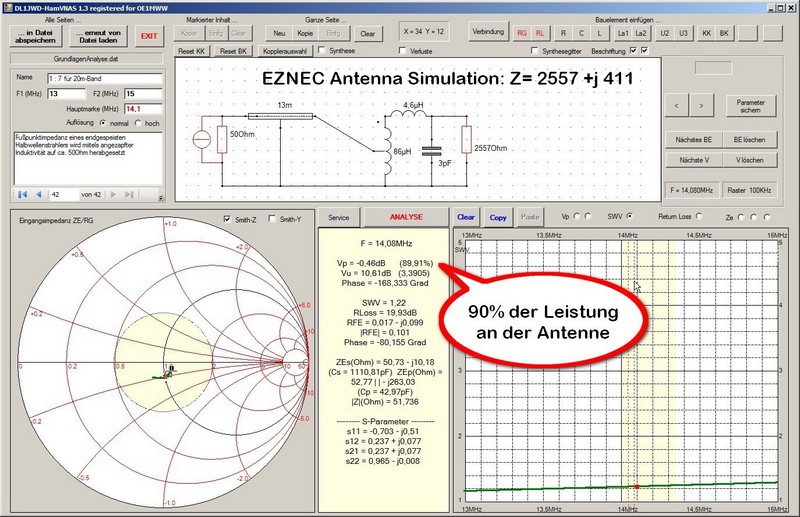The width and height of the screenshot is (800, 517).
Task: Click into the Name input field
Action: (105, 79)
